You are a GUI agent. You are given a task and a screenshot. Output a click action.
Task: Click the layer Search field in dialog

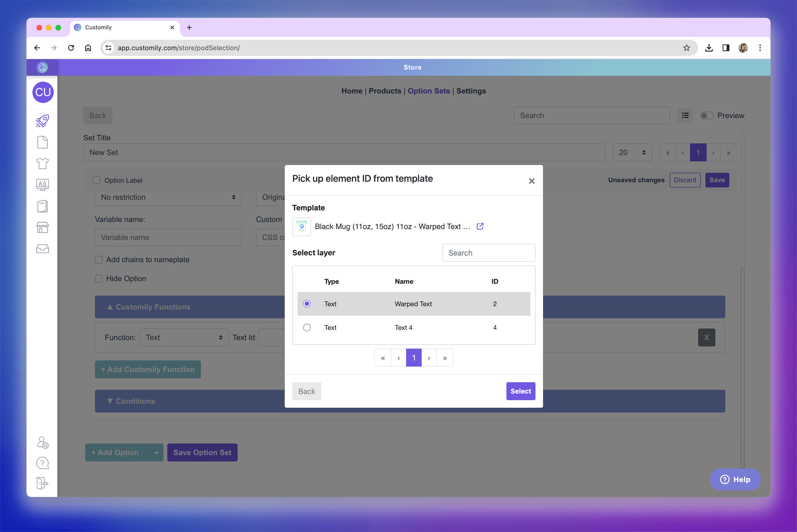489,253
